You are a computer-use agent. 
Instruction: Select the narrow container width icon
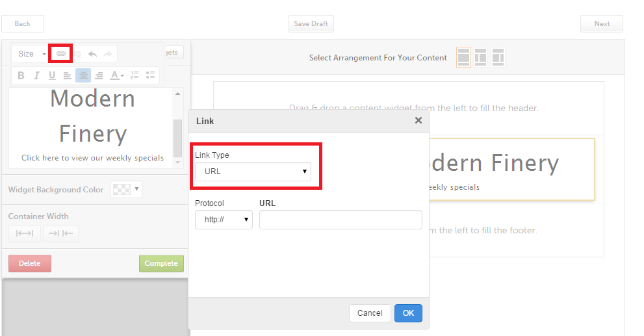[60, 234]
